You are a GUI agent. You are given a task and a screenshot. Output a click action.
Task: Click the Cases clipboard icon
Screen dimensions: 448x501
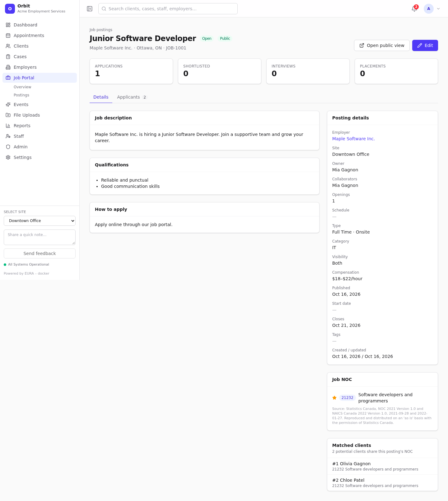(8, 57)
